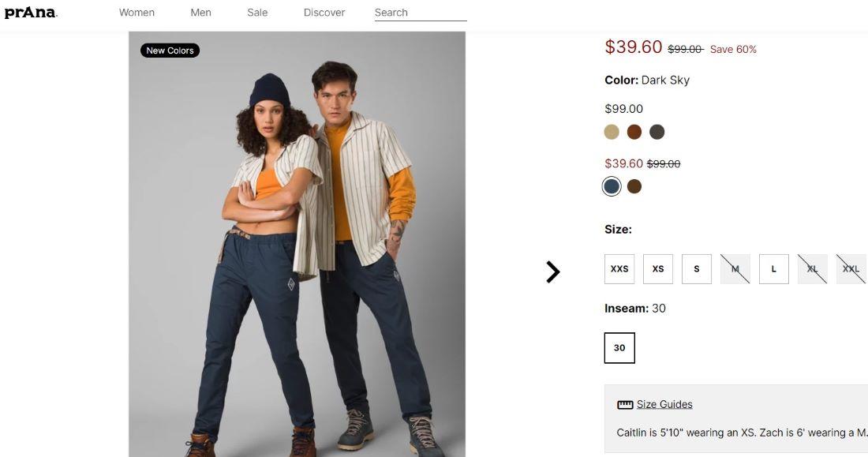Image resolution: width=868 pixels, height=457 pixels.
Task: Select the tan color swatch
Action: (612, 132)
